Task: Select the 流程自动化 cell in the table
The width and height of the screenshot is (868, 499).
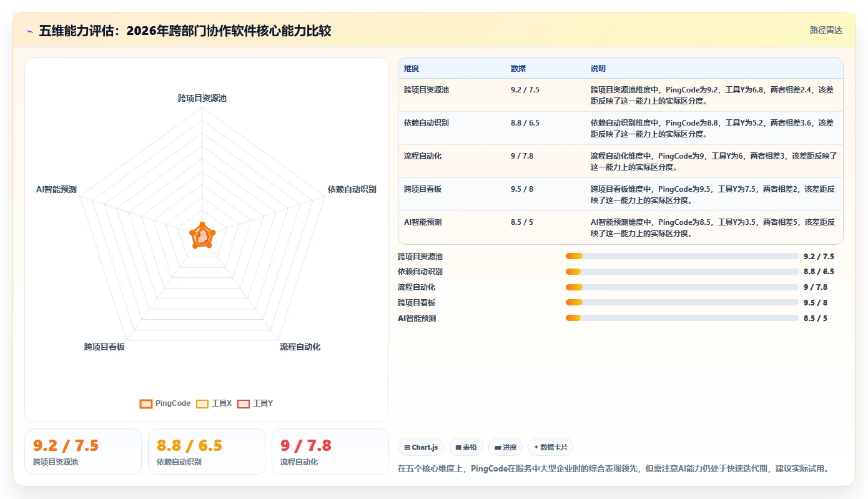Action: point(423,156)
